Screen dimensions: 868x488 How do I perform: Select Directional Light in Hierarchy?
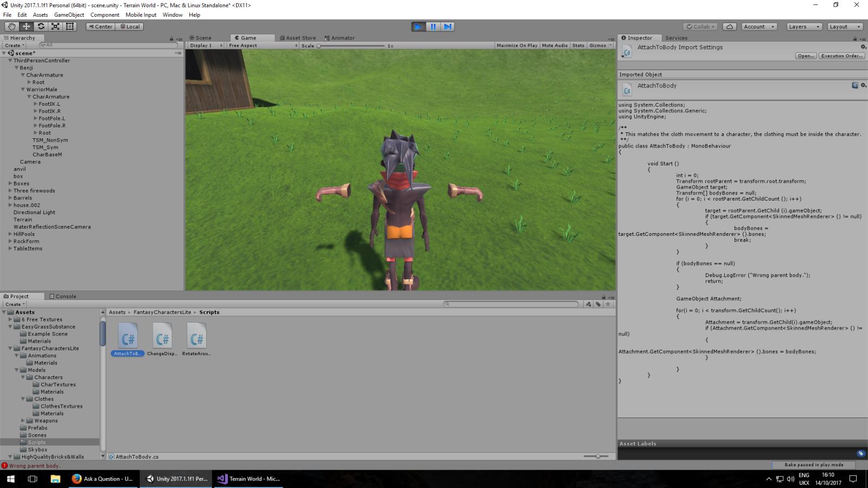coord(34,213)
